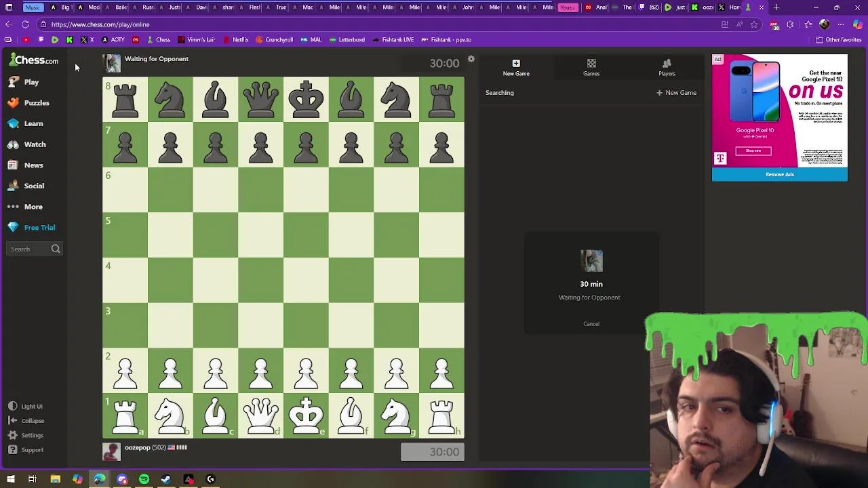This screenshot has width=868, height=488.
Task: Go to the Learn section
Action: (x=26, y=124)
